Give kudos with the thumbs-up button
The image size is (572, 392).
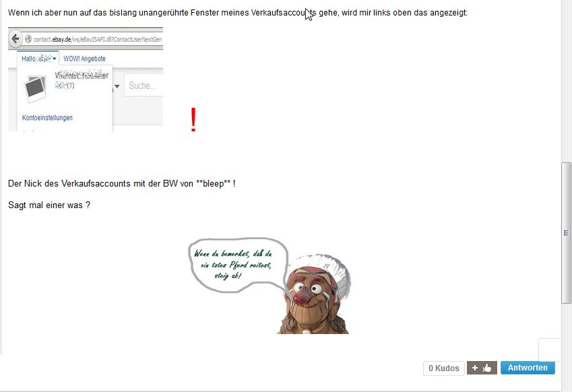[x=482, y=368]
